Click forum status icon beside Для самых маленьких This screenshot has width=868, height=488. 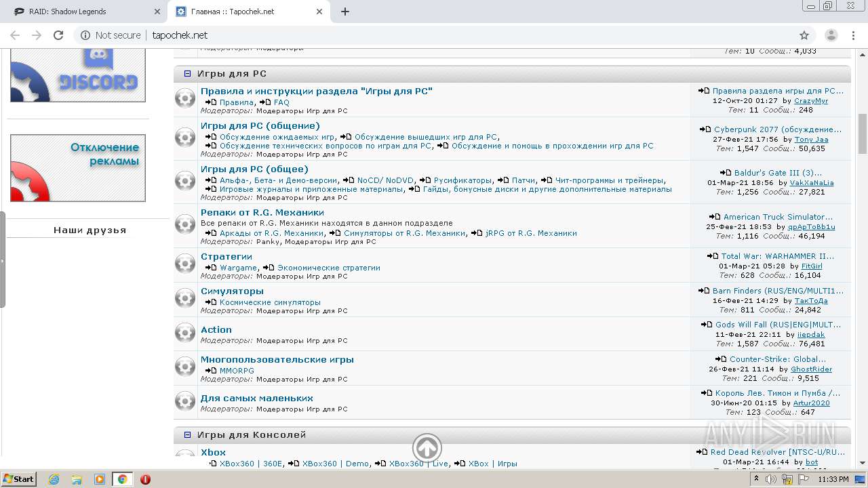[x=185, y=401]
